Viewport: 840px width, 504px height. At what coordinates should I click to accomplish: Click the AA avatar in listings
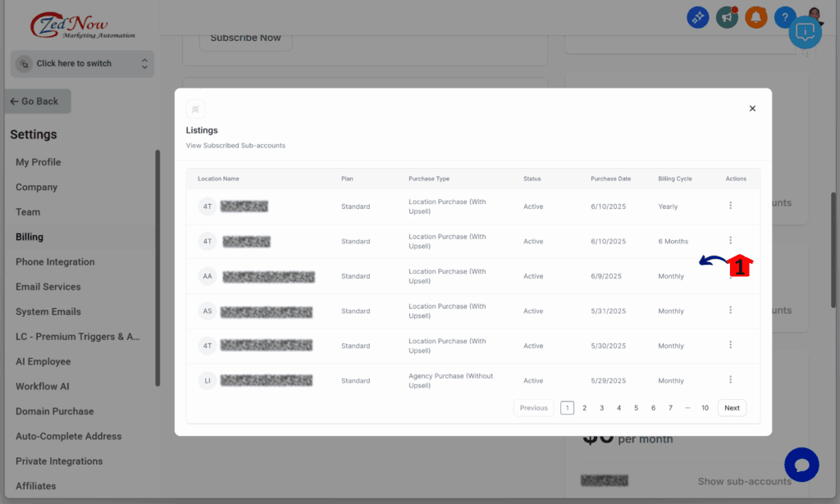click(208, 276)
